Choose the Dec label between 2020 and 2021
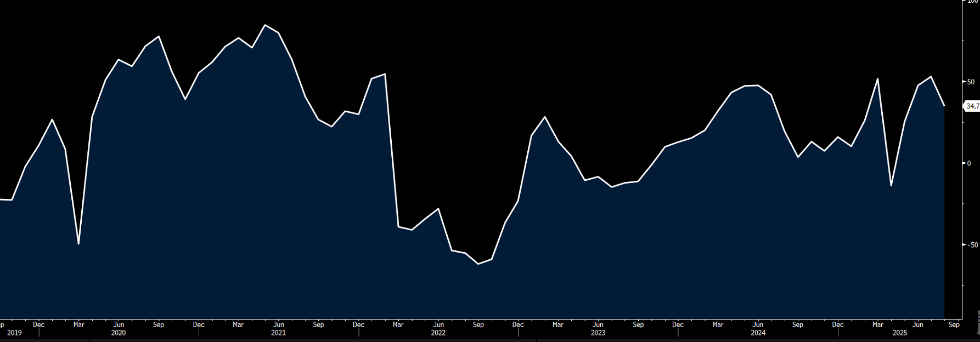The height and width of the screenshot is (342, 980). pos(199,324)
